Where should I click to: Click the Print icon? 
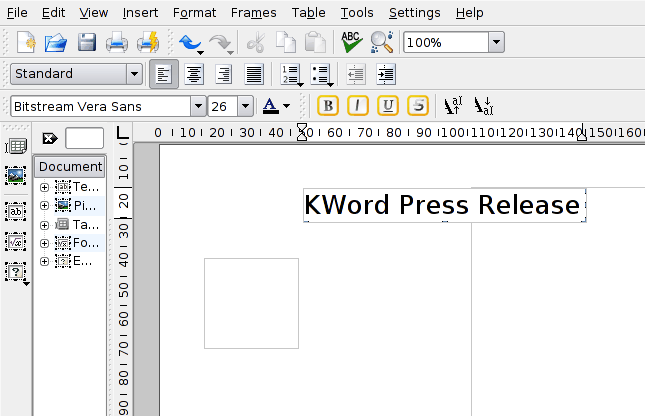[x=117, y=43]
